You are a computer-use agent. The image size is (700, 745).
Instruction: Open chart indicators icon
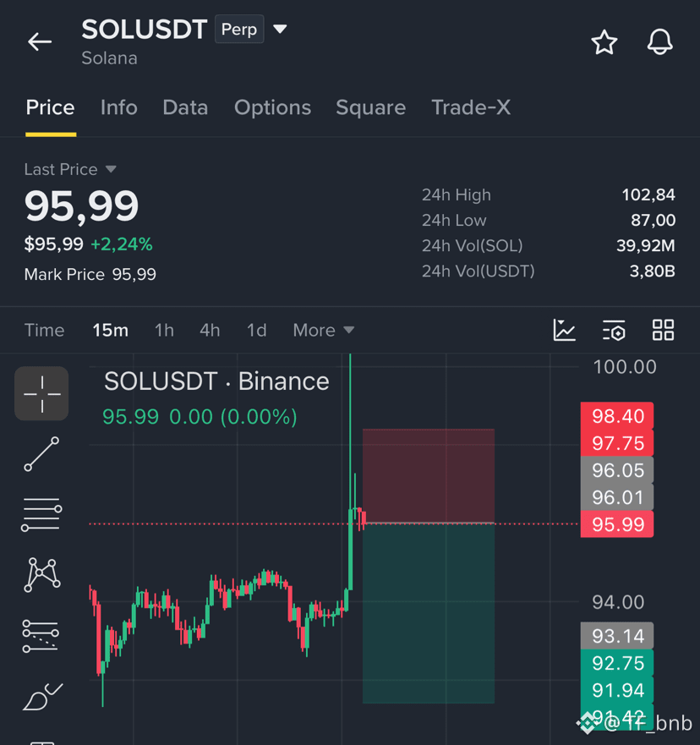click(x=564, y=330)
